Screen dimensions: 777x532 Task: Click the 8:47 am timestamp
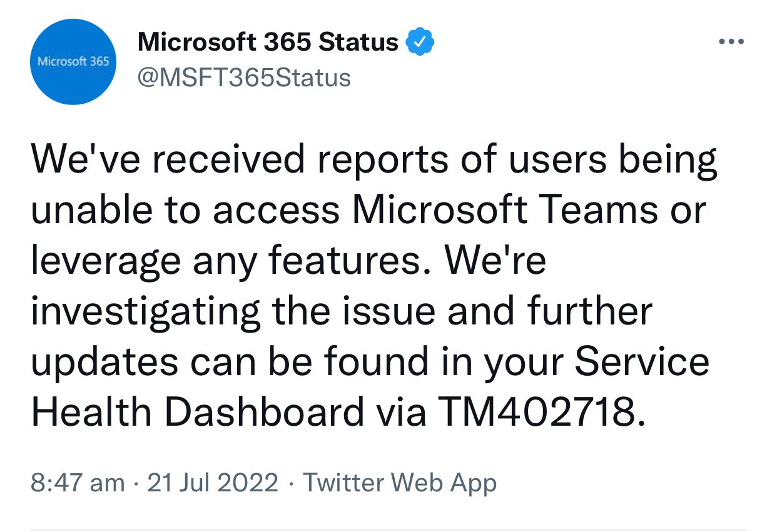click(78, 483)
